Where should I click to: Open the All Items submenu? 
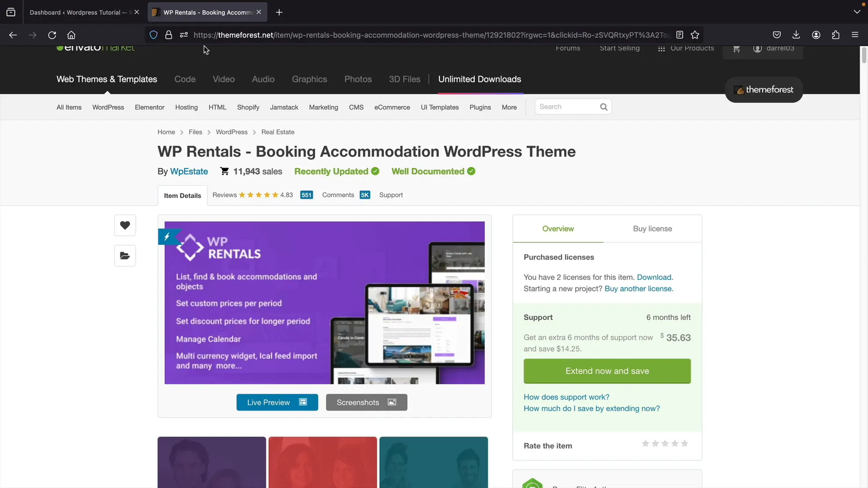pos(69,107)
